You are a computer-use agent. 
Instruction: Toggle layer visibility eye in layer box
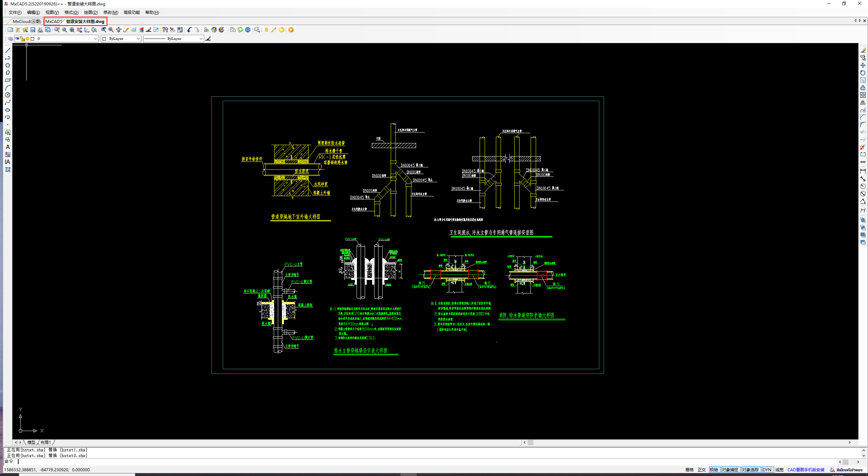[x=17, y=39]
